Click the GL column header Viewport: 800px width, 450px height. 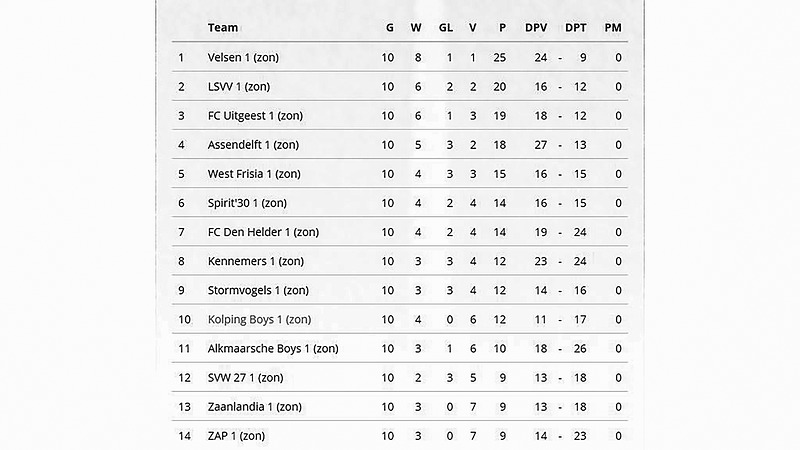[446, 28]
